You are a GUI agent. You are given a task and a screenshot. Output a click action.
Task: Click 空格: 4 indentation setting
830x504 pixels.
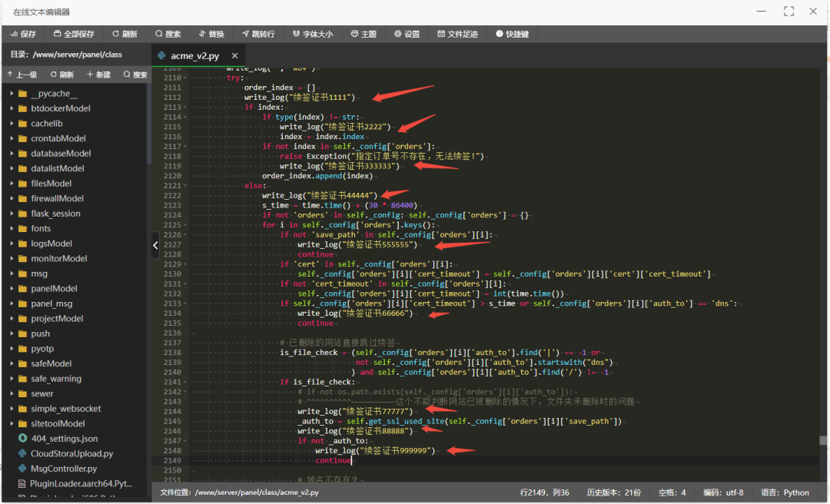[x=672, y=492]
